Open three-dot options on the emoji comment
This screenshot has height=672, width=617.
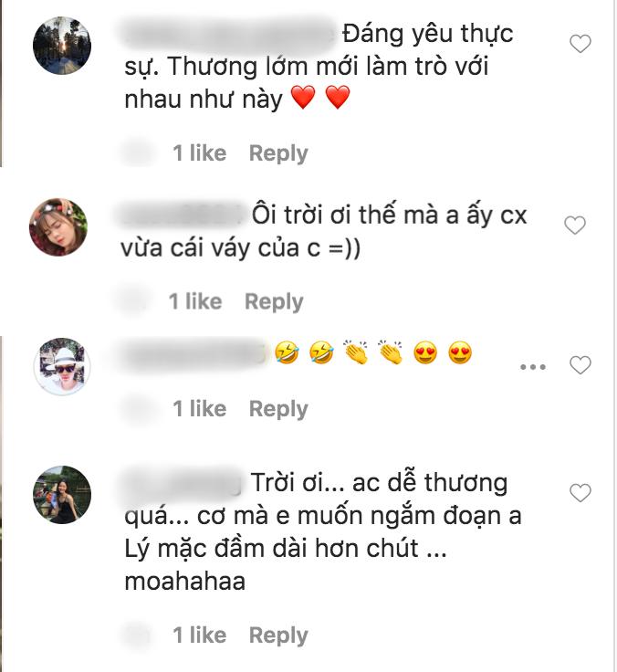click(x=533, y=367)
